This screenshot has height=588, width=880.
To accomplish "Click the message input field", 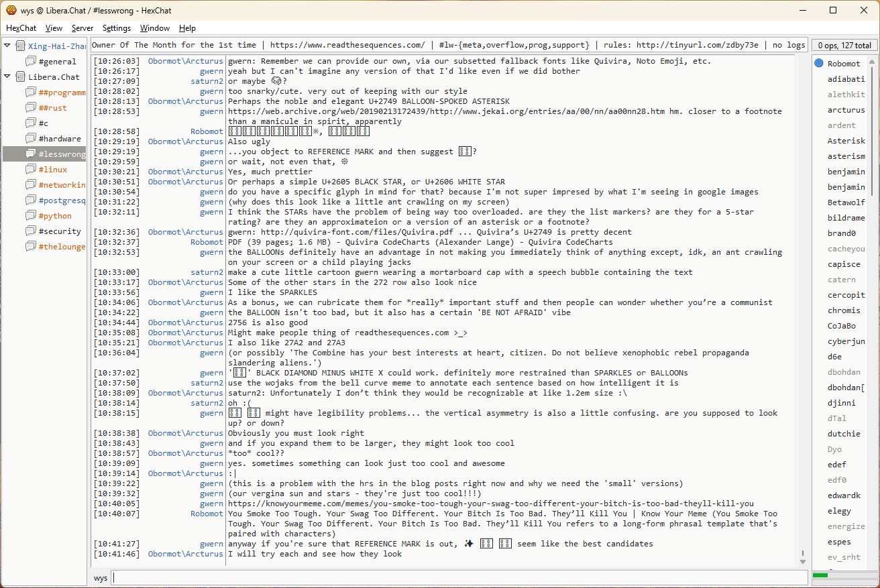I will [459, 578].
